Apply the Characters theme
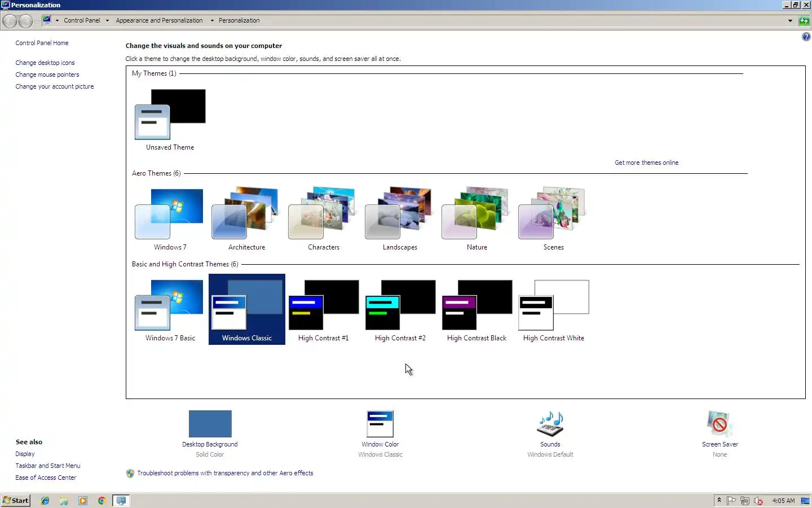 click(x=323, y=218)
